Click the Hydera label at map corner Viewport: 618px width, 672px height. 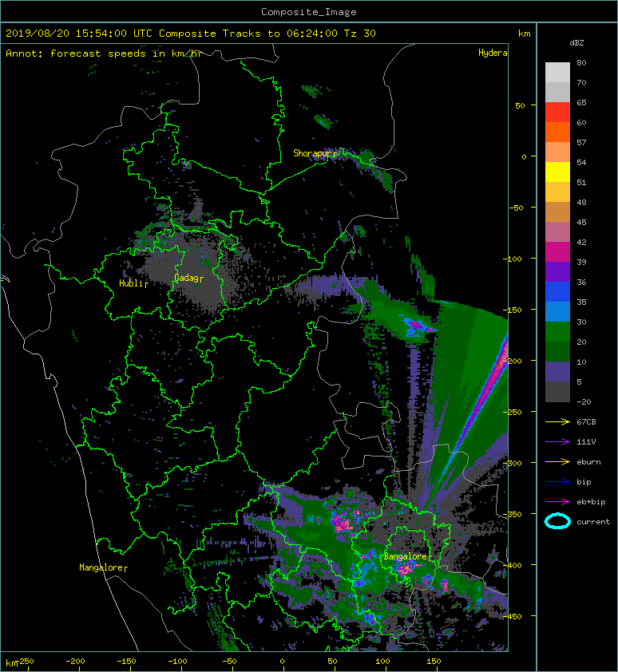(493, 53)
